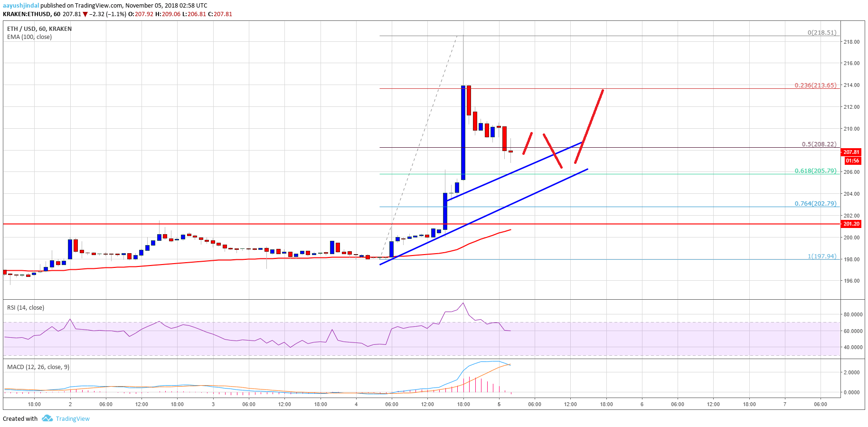The width and height of the screenshot is (868, 427).
Task: Click the date marker 4 on time axis
Action: pos(356,404)
